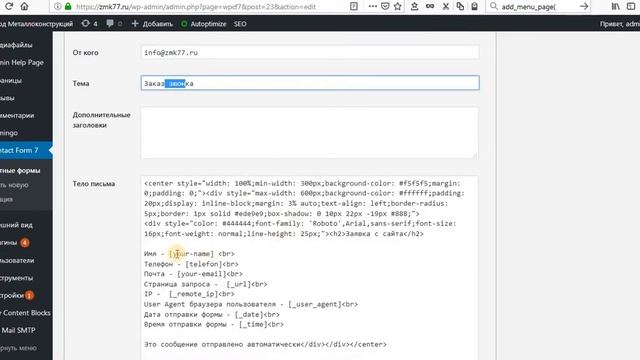The height and width of the screenshot is (360, 640).
Task: Click the [_user_agent] tag in message body
Action: pos(315,304)
